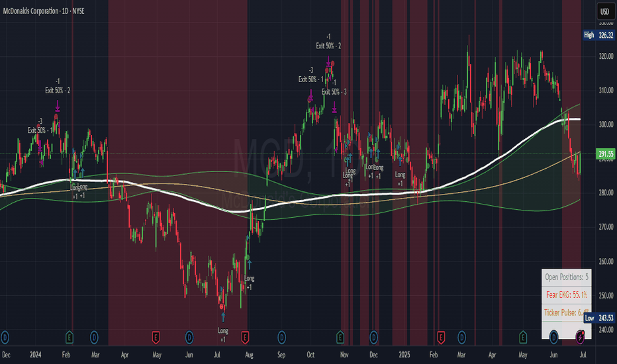
Task: Click the 320.00 price axis label
Action: (x=606, y=56)
